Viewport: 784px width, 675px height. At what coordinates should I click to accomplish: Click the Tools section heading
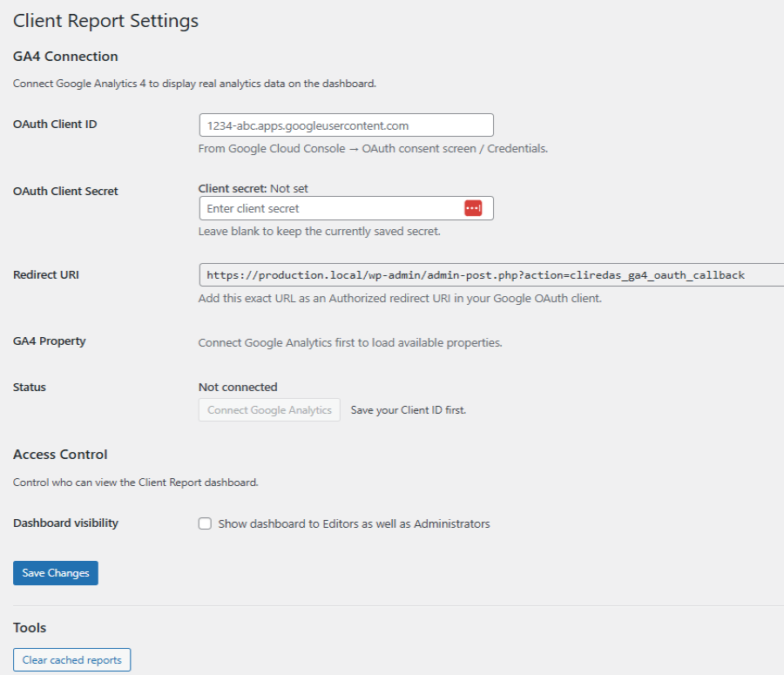[30, 627]
